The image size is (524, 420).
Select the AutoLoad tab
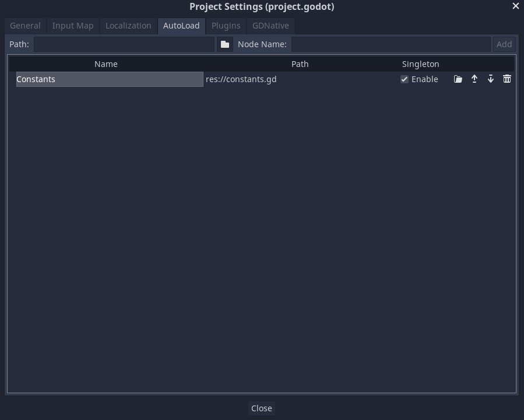181,26
